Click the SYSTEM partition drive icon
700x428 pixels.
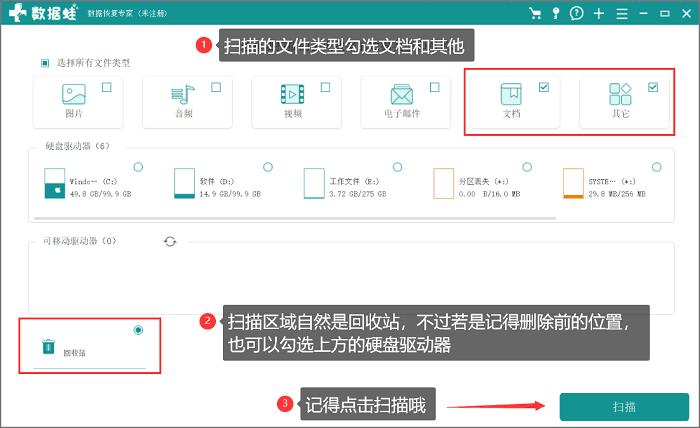click(x=573, y=183)
